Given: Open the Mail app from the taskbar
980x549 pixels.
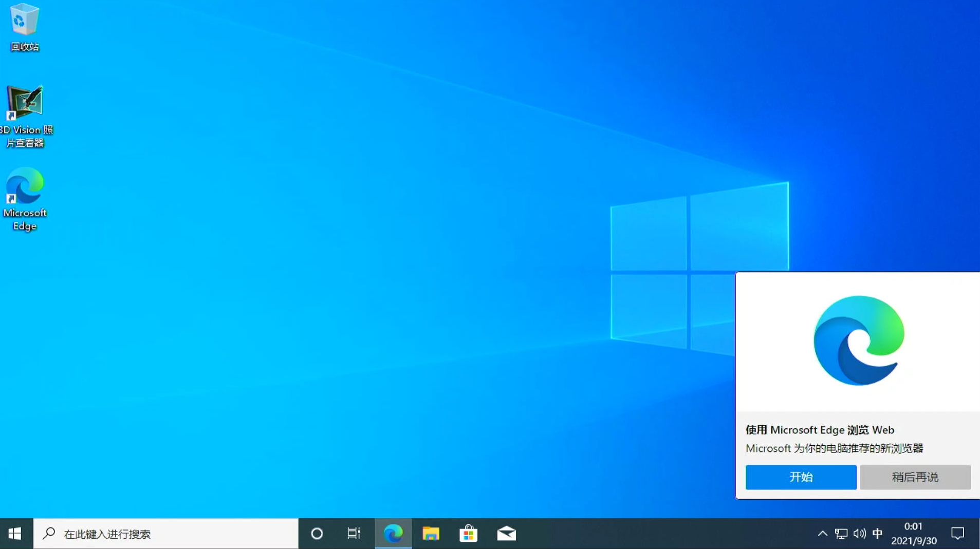Looking at the screenshot, I should click(506, 534).
